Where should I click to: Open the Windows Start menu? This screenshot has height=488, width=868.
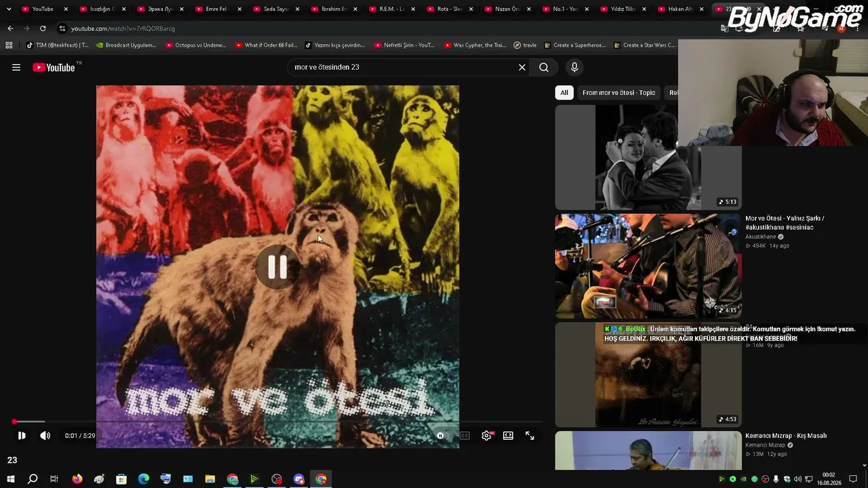10,479
